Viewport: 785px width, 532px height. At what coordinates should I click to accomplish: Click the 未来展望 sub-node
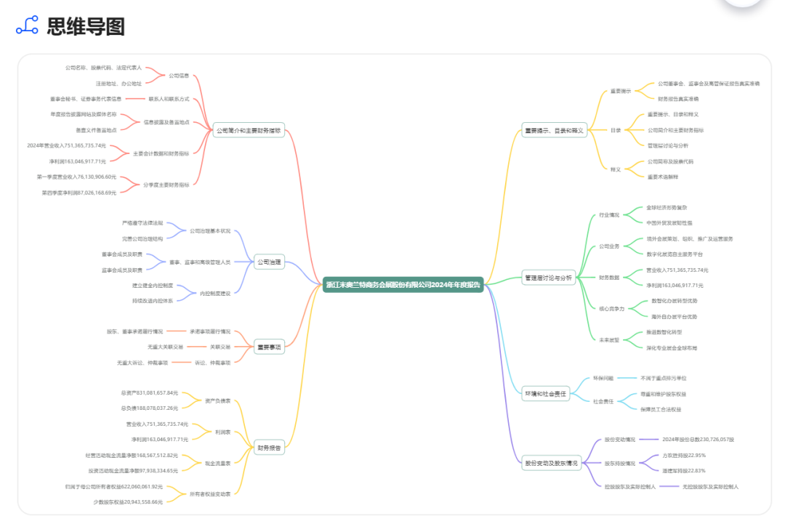(609, 340)
